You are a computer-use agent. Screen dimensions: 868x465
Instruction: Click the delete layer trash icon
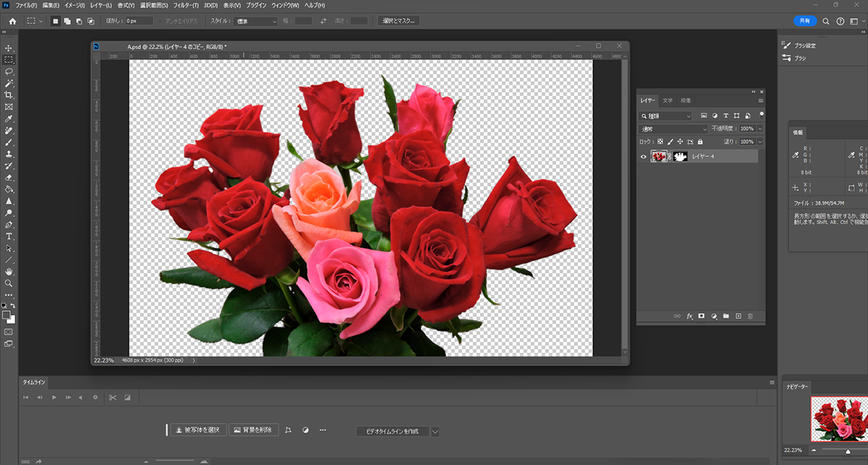750,316
